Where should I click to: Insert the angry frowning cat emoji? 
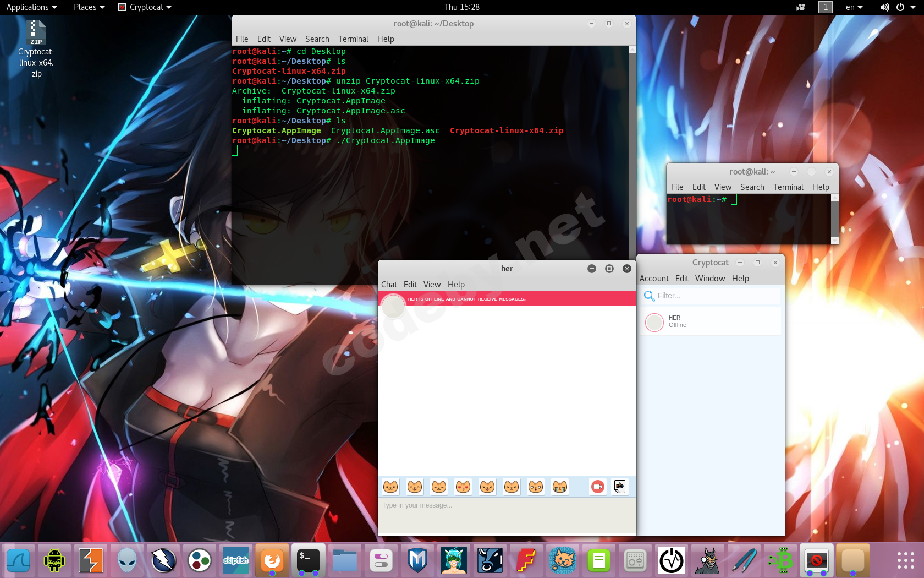coord(512,487)
